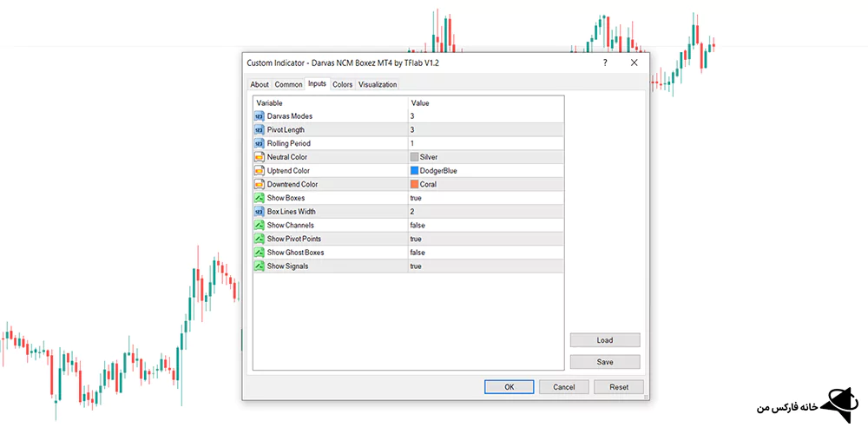Viewport: 868px width, 434px height.
Task: Select the Neutral Color variable name
Action: (x=286, y=157)
